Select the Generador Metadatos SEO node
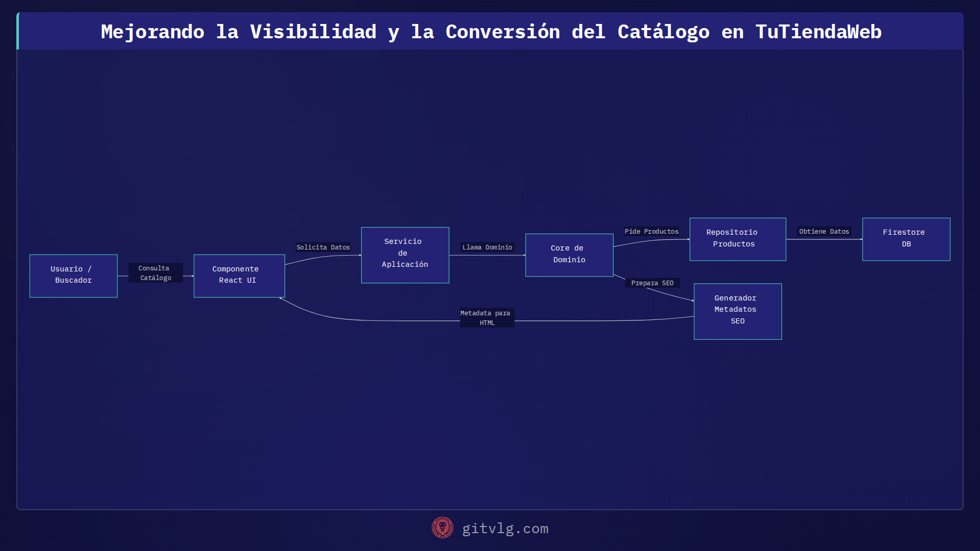This screenshot has height=551, width=980. 738,311
